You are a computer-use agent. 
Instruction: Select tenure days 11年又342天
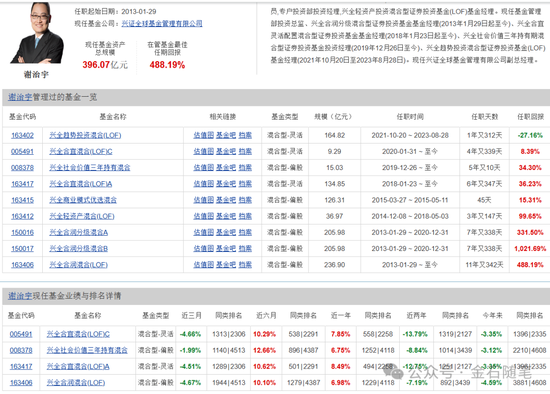click(x=484, y=265)
